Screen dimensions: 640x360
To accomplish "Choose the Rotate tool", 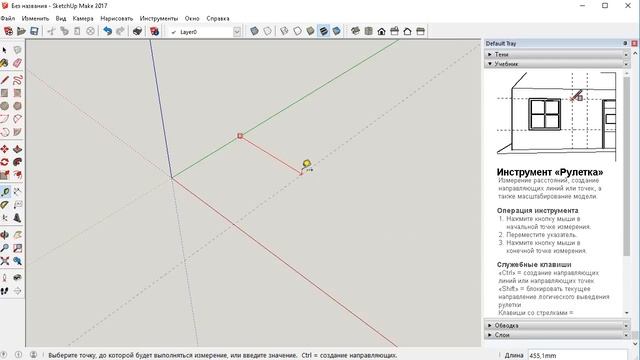I will [x=4, y=162].
